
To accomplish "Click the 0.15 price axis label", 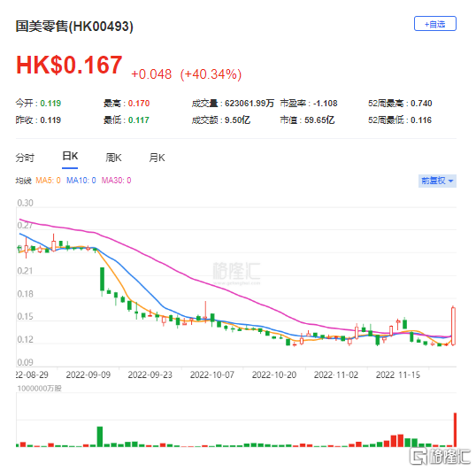I will point(25,316).
